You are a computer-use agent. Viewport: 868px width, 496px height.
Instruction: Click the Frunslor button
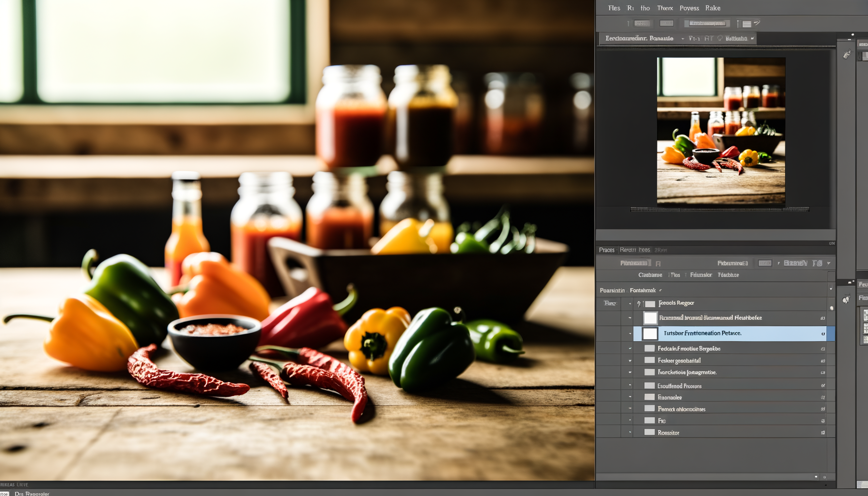[x=700, y=275]
